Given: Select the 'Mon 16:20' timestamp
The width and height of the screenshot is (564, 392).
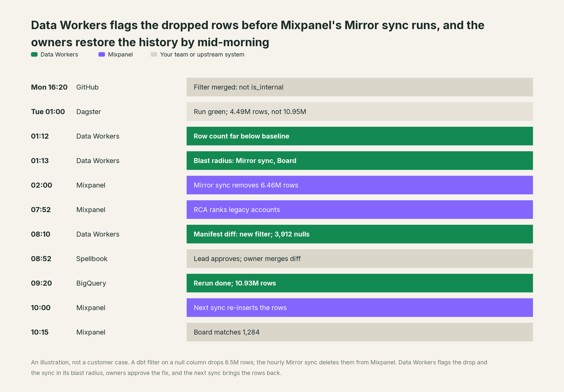Looking at the screenshot, I should pos(49,87).
